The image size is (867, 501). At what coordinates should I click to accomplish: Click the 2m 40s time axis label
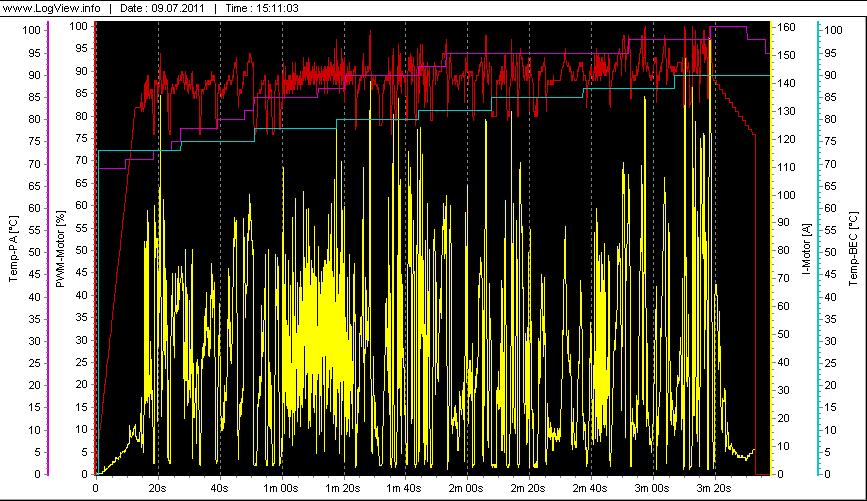tap(589, 488)
